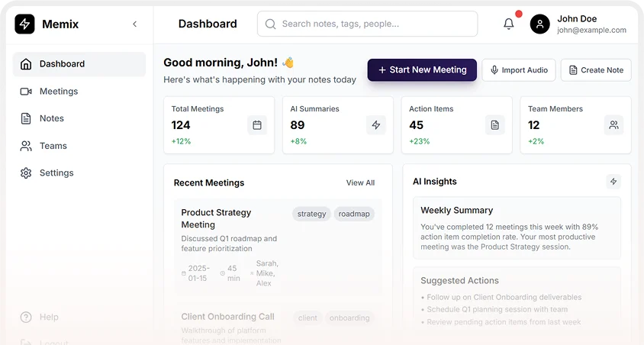Viewport: 644px width, 345px height.
Task: Click the Suggested Actions heading
Action: tap(459, 281)
